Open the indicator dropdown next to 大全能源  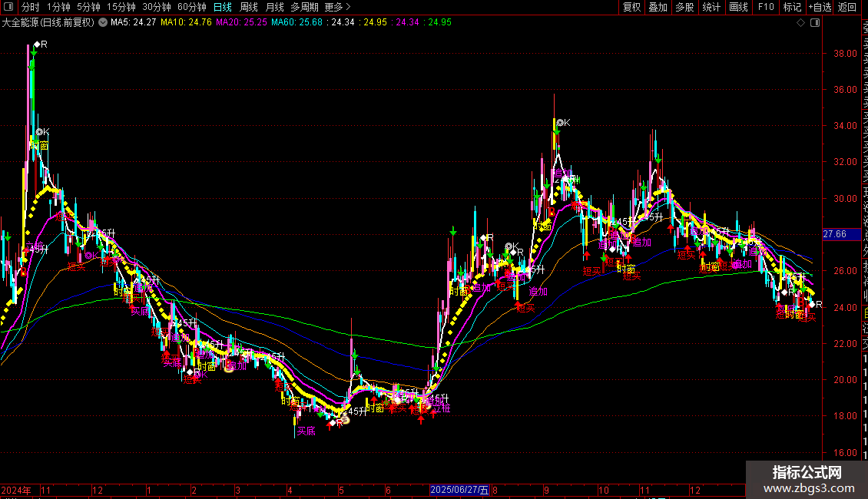coord(103,23)
